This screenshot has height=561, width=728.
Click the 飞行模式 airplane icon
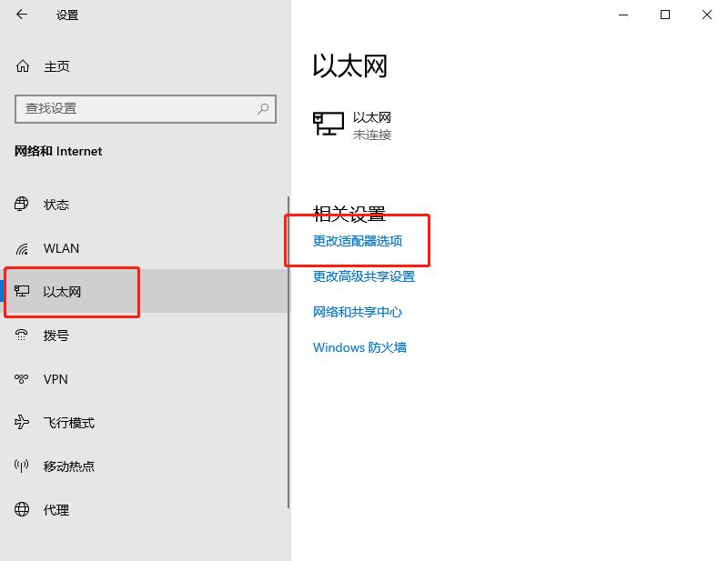(23, 423)
